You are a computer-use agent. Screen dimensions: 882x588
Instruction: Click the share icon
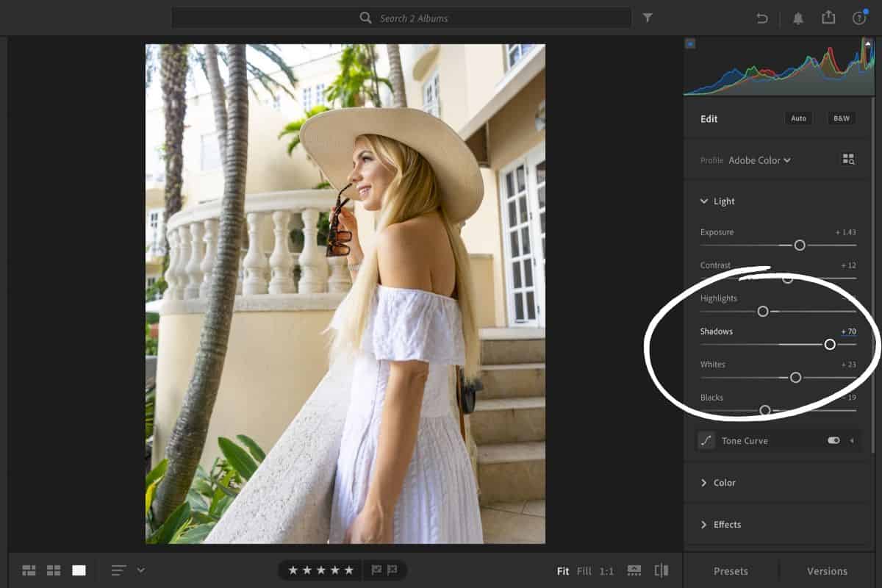[x=828, y=18]
